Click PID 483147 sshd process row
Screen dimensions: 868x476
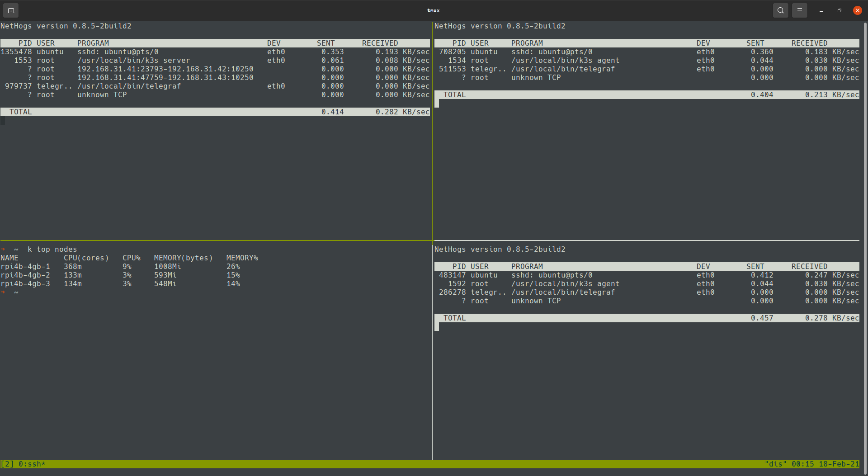pyautogui.click(x=552, y=275)
